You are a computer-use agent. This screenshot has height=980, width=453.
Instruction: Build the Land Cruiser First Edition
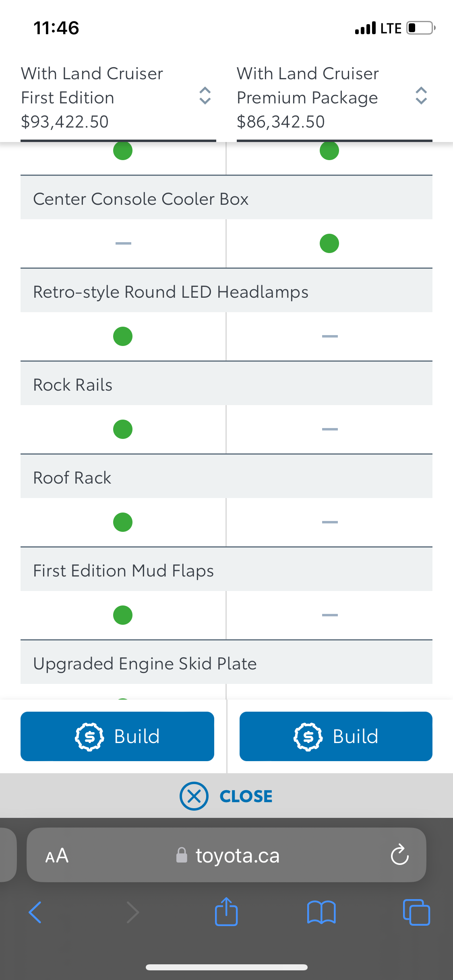[117, 736]
